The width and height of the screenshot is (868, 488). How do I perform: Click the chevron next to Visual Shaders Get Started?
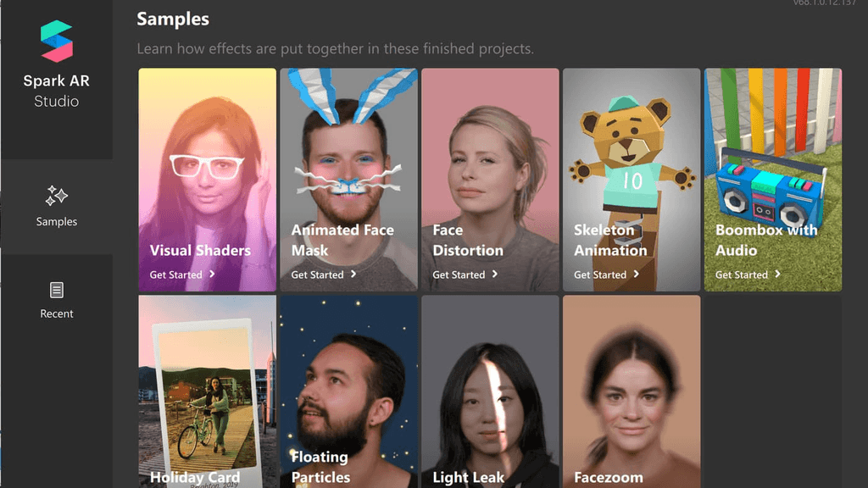[x=212, y=274]
